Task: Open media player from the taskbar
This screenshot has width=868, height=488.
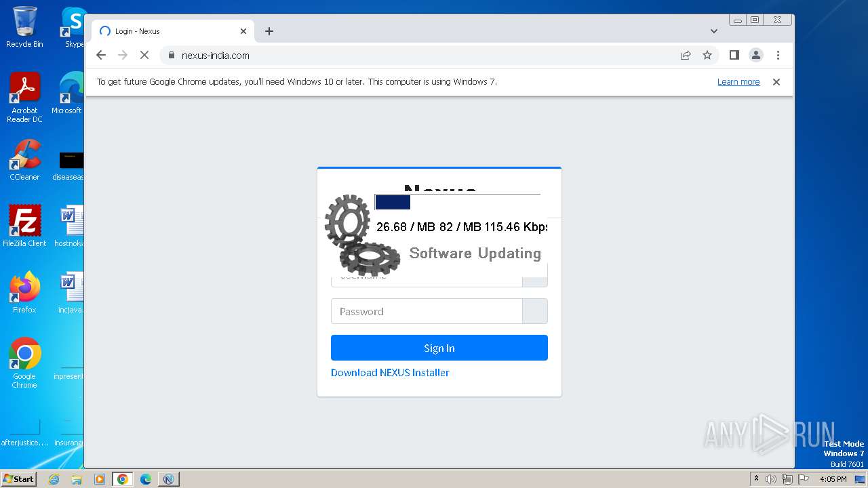Action: (x=100, y=479)
